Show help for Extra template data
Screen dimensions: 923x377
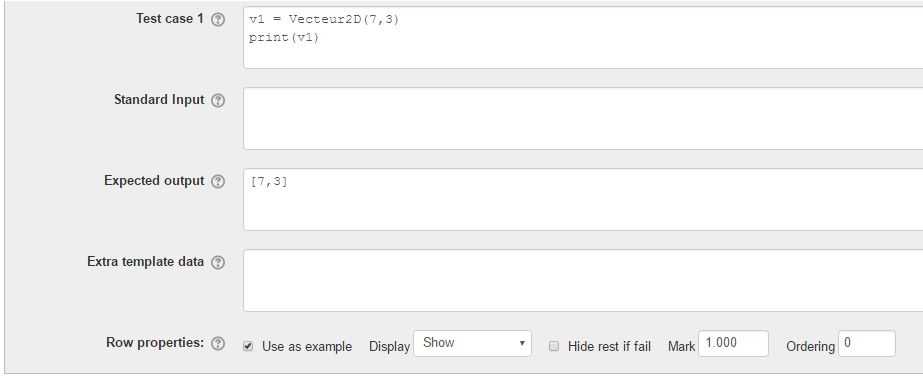point(218,262)
